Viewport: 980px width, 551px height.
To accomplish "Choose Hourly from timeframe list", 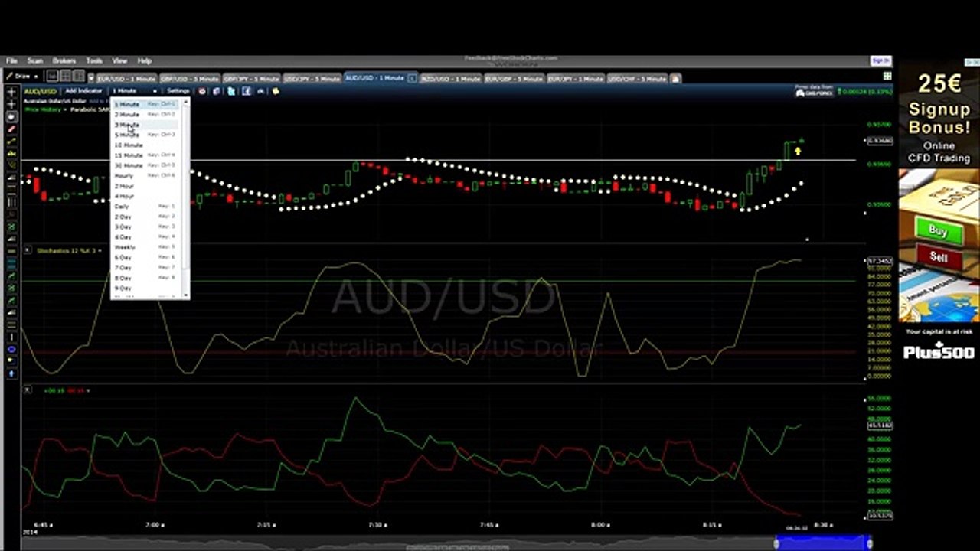I will 145,175.
